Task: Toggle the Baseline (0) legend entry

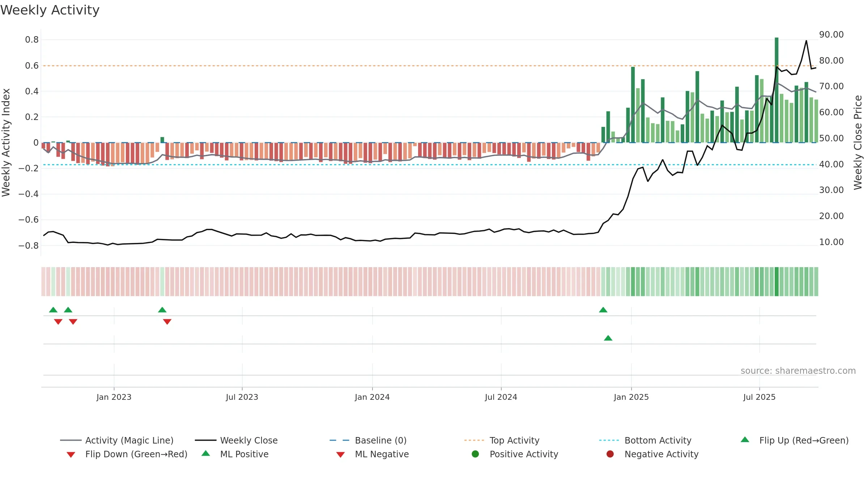Action: click(x=368, y=440)
